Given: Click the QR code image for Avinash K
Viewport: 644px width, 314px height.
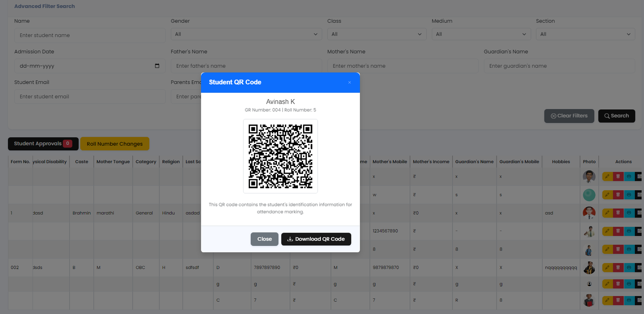Looking at the screenshot, I should point(280,156).
